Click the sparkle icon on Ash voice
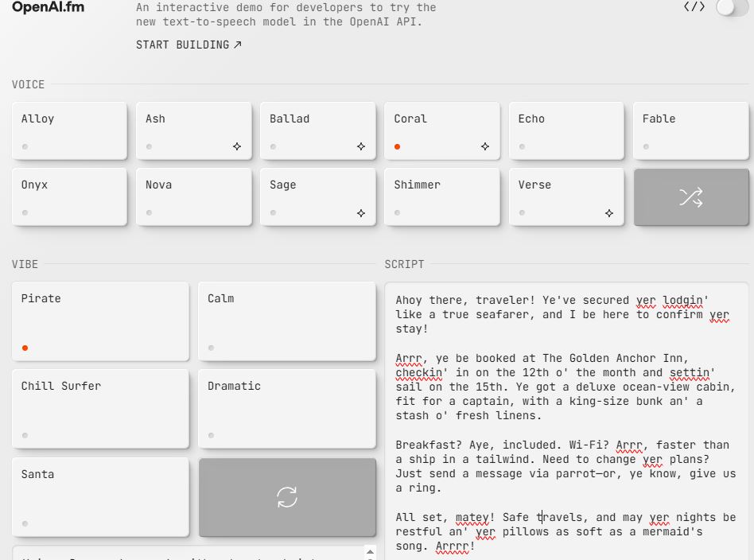The image size is (754, 560). tap(237, 146)
